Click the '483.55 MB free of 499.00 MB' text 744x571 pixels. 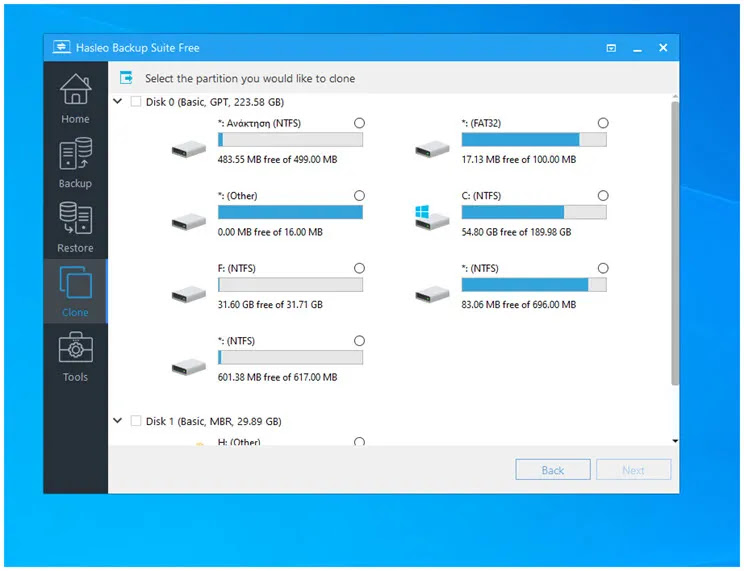point(277,159)
